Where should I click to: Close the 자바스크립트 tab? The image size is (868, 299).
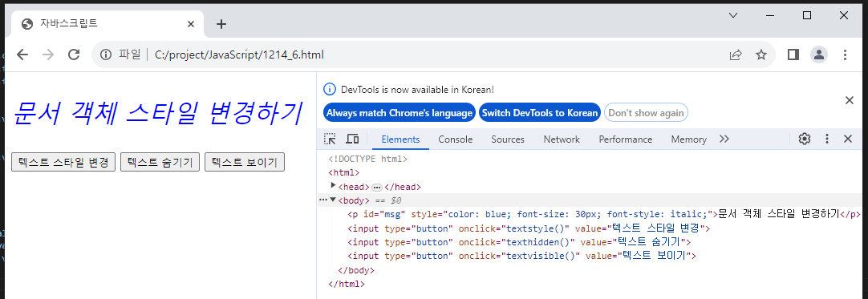click(190, 24)
